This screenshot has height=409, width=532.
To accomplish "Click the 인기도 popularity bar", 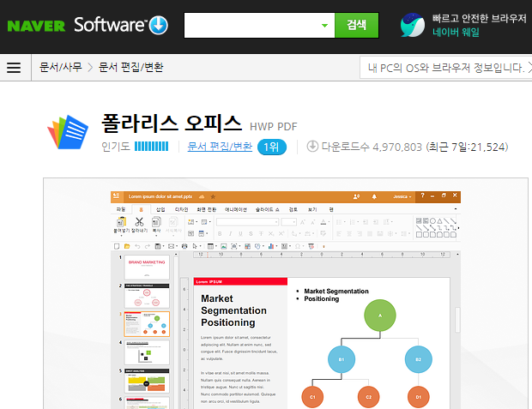I will click(151, 147).
